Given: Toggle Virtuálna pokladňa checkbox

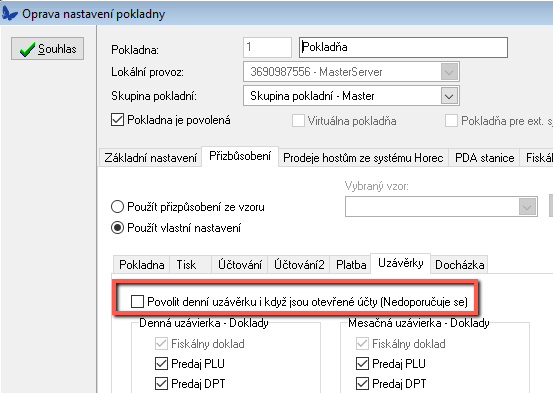Looking at the screenshot, I should click(298, 121).
